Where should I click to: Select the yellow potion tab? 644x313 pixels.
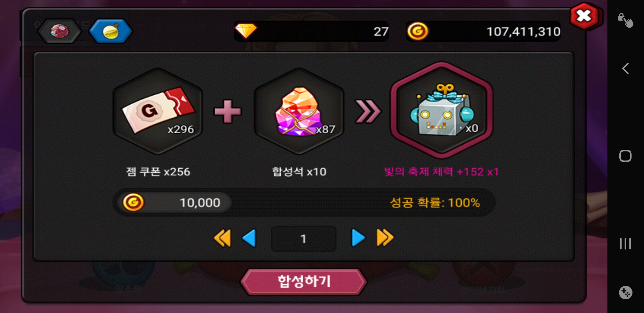pos(111,31)
